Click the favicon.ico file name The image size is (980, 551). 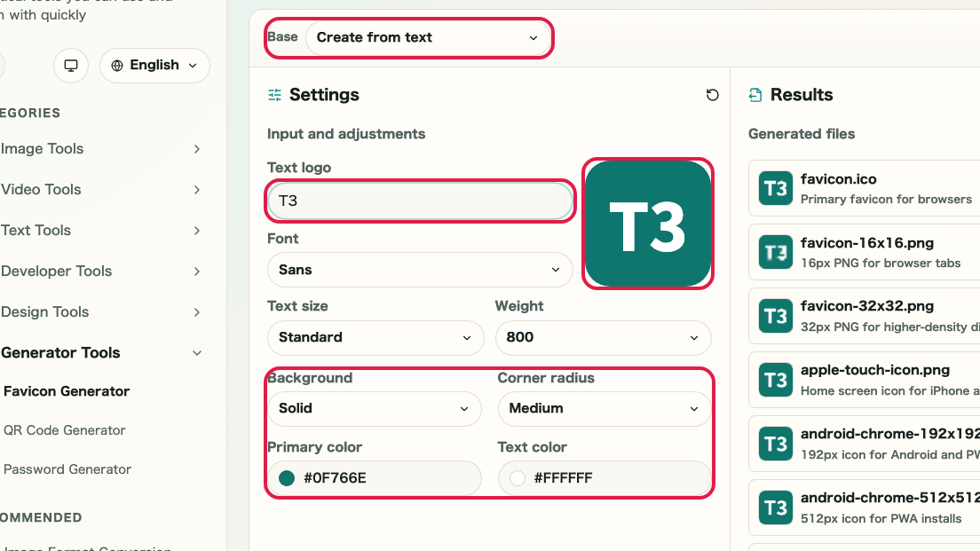point(838,179)
